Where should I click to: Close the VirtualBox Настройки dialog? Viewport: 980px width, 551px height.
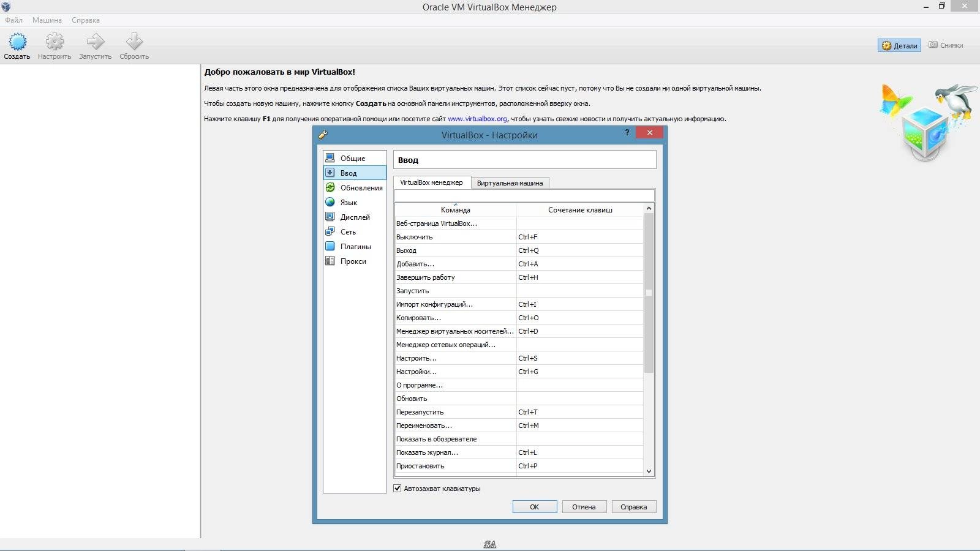point(649,132)
